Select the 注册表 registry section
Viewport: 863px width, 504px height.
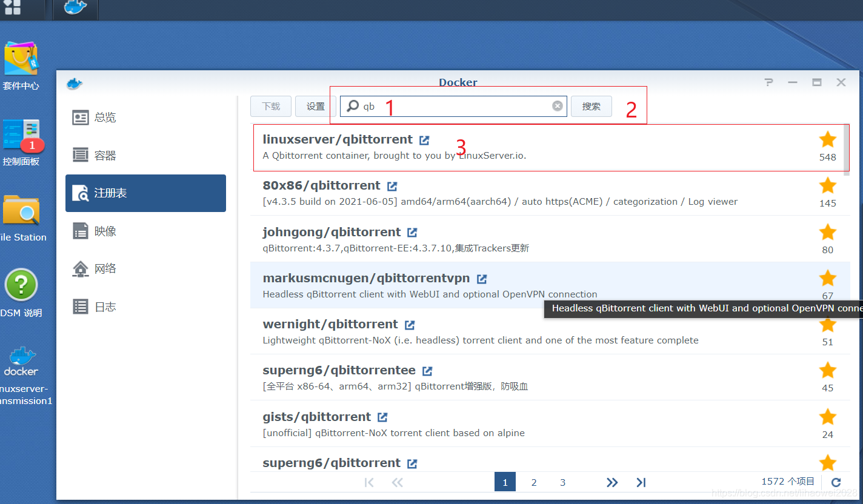coord(145,193)
